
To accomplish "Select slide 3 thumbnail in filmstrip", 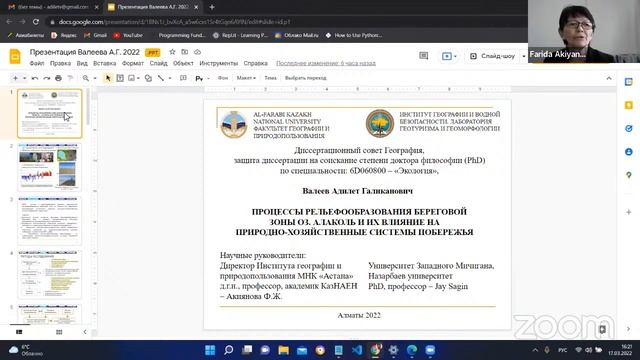I will [49, 221].
